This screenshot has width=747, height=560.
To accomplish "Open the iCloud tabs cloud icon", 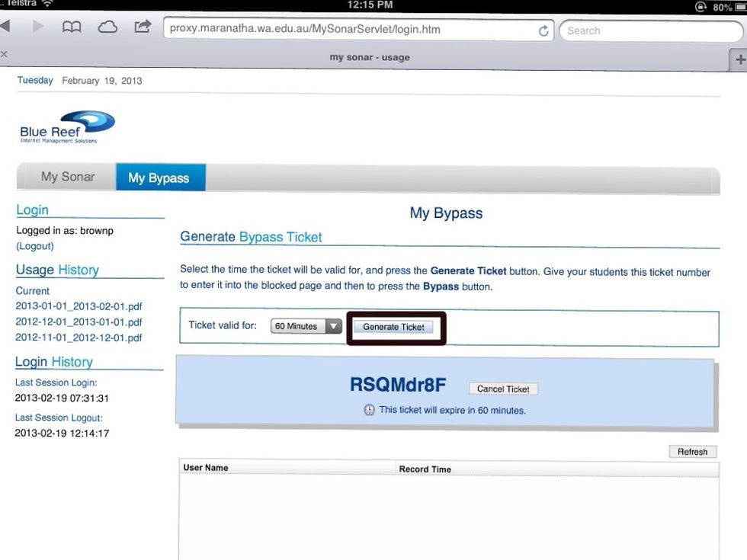I will coord(107,27).
